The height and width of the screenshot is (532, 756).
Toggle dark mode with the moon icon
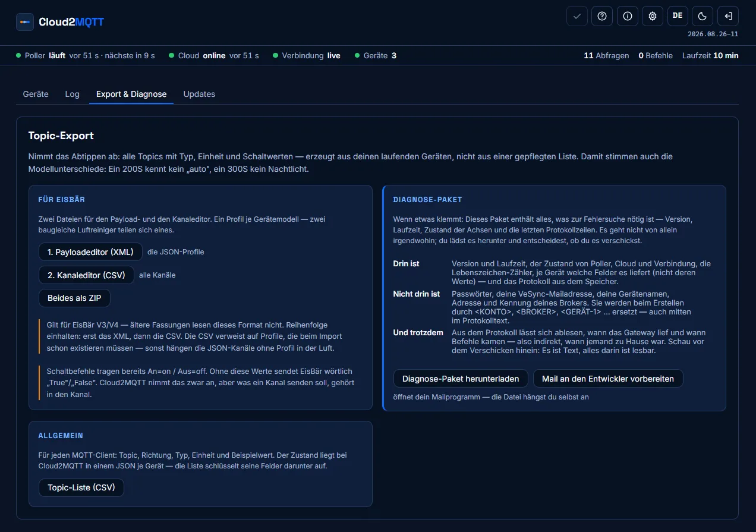[x=703, y=16]
